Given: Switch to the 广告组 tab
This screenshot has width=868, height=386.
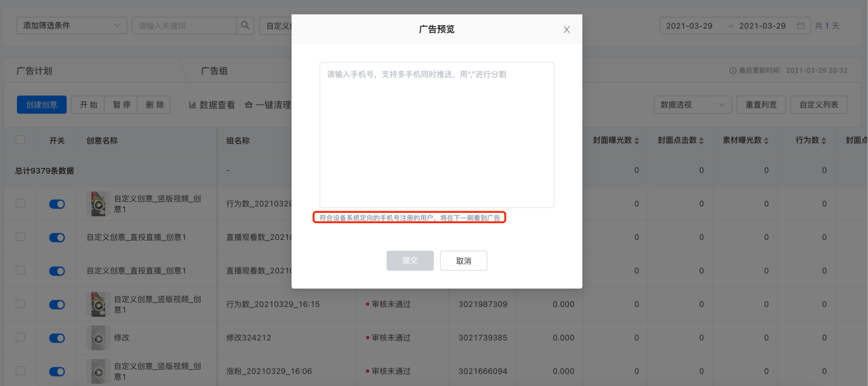Looking at the screenshot, I should [214, 71].
